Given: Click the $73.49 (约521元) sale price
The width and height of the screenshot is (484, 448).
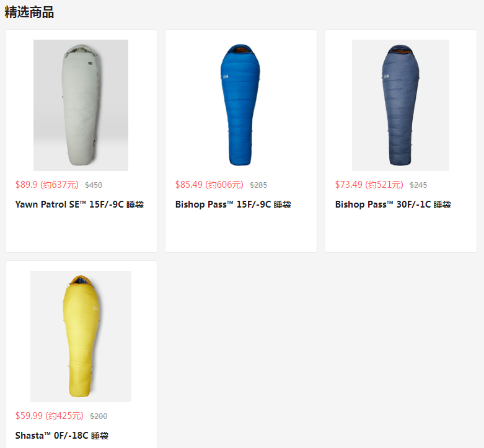Looking at the screenshot, I should tap(369, 185).
